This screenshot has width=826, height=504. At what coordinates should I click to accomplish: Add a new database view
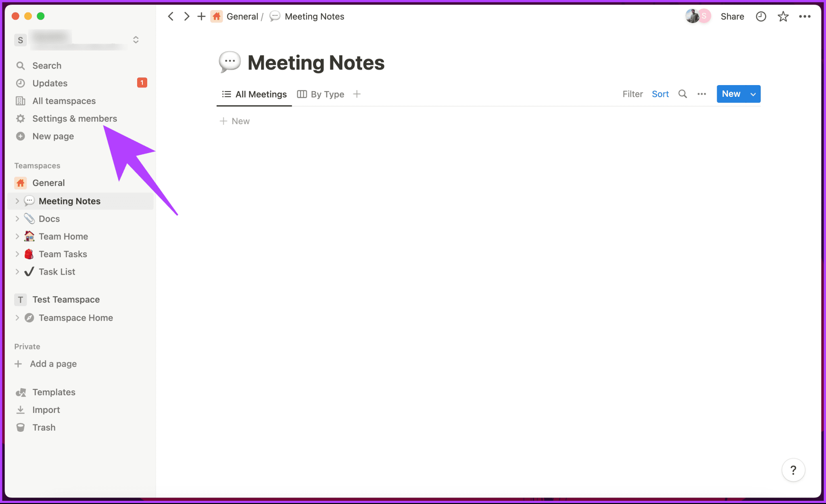tap(357, 94)
